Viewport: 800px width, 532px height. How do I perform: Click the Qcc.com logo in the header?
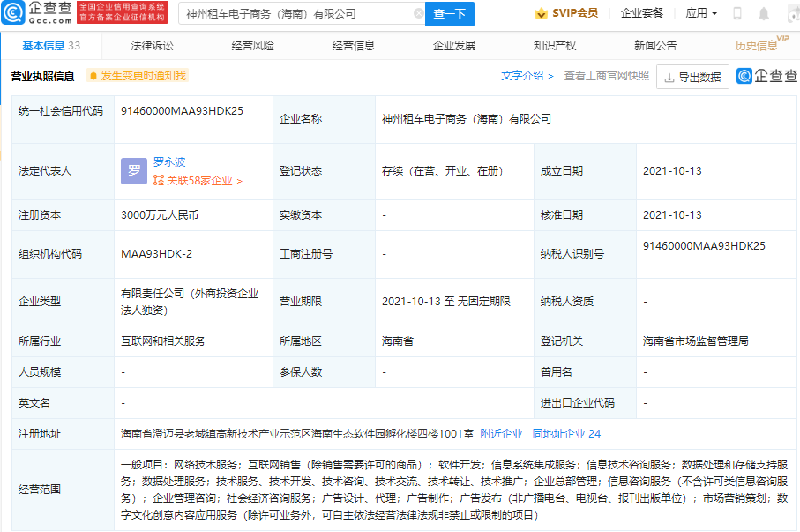point(37,12)
